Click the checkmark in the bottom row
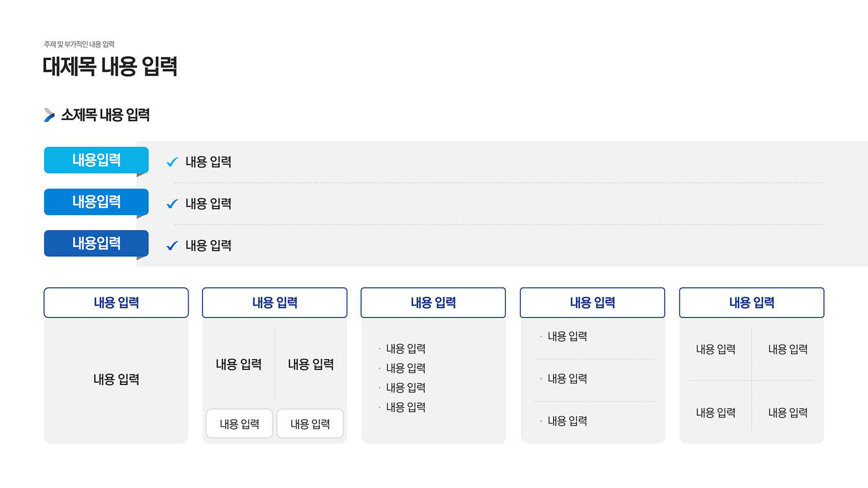The height and width of the screenshot is (488, 868). coord(172,246)
